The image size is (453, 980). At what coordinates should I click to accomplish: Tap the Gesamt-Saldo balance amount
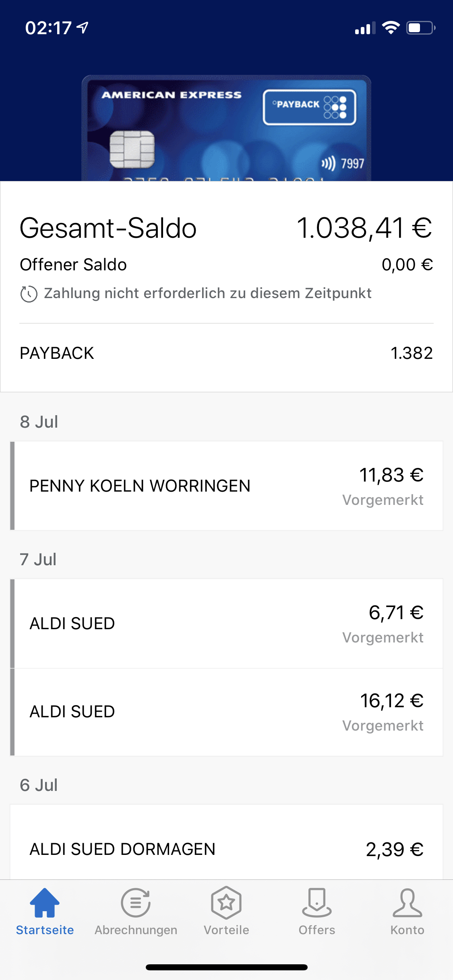pyautogui.click(x=364, y=228)
